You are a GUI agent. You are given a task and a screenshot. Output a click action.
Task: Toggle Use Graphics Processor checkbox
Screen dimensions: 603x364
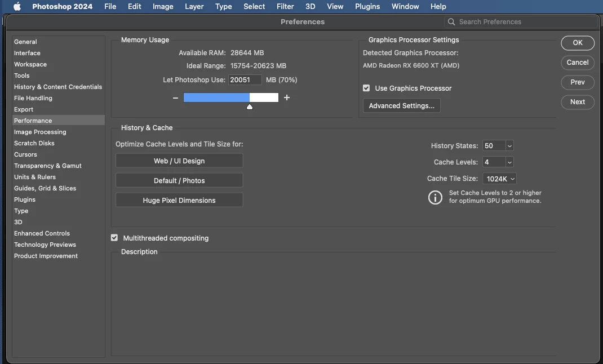(366, 88)
